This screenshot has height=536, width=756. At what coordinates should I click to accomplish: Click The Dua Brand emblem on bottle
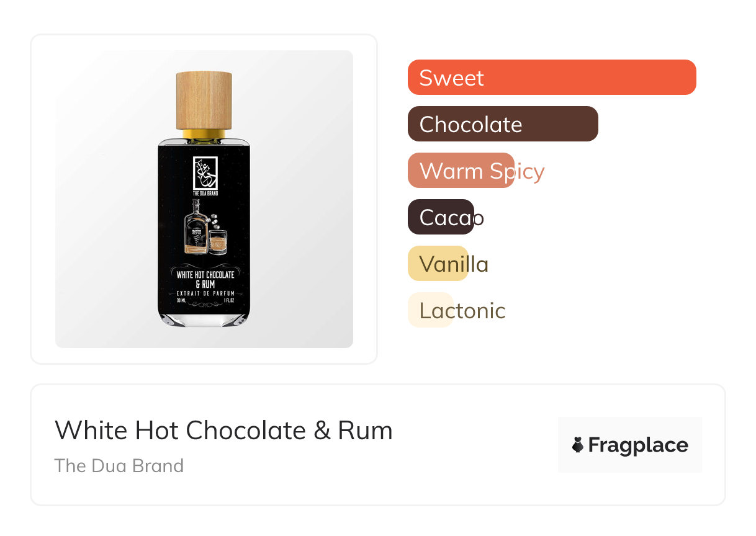tap(205, 173)
